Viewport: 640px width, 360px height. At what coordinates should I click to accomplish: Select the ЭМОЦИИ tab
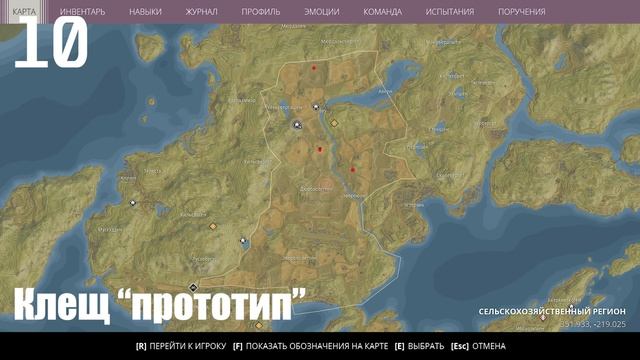pyautogui.click(x=322, y=12)
